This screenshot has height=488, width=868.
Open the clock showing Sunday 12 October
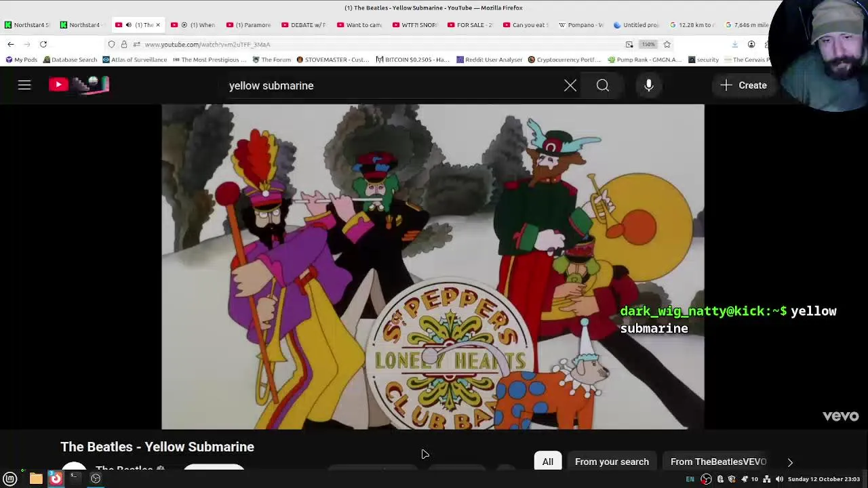point(823,479)
